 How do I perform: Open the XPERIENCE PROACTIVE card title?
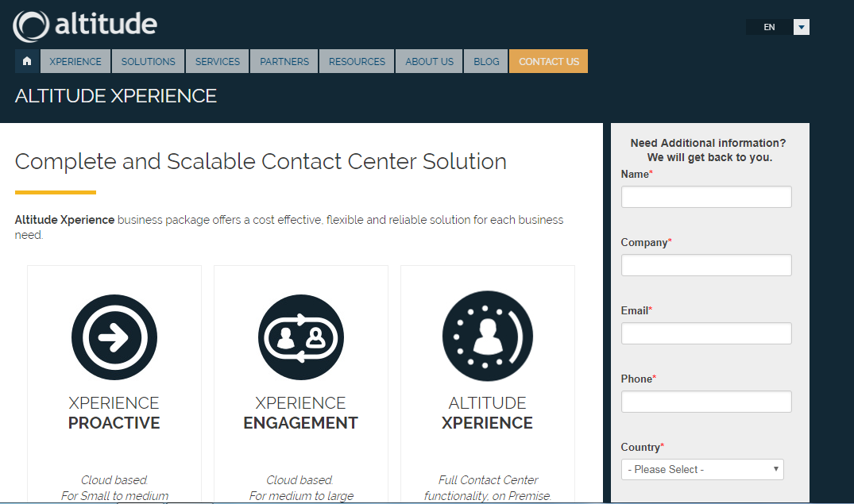[x=114, y=413]
